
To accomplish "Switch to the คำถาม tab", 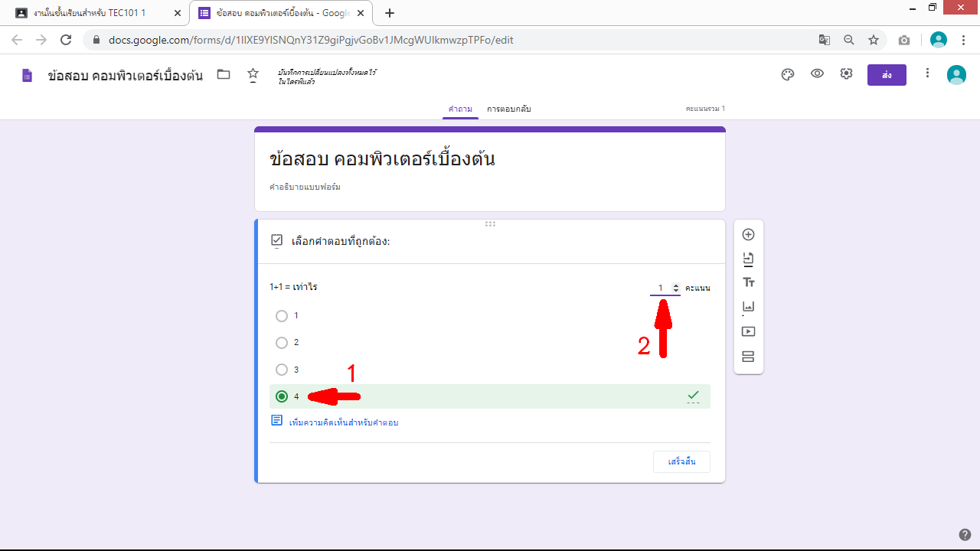I will tap(460, 109).
